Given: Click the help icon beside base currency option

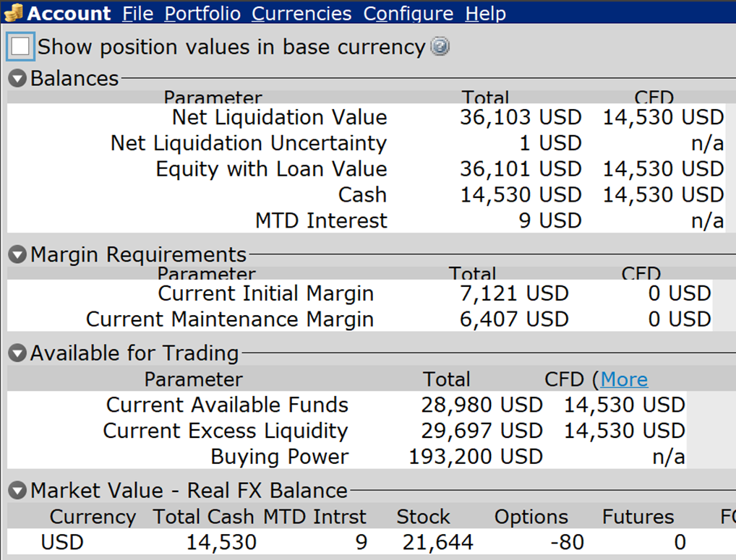Looking at the screenshot, I should pyautogui.click(x=440, y=47).
